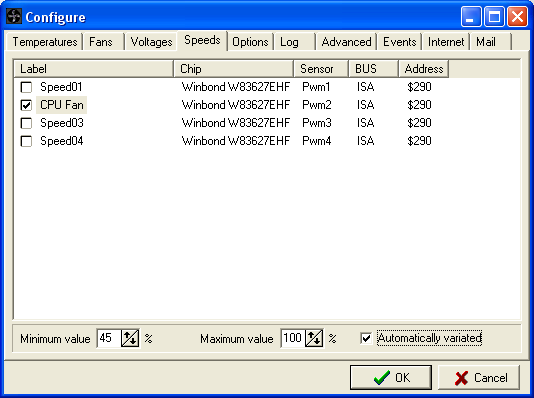Click the Pwm1 sensor cell
The width and height of the screenshot is (534, 398).
click(316, 87)
